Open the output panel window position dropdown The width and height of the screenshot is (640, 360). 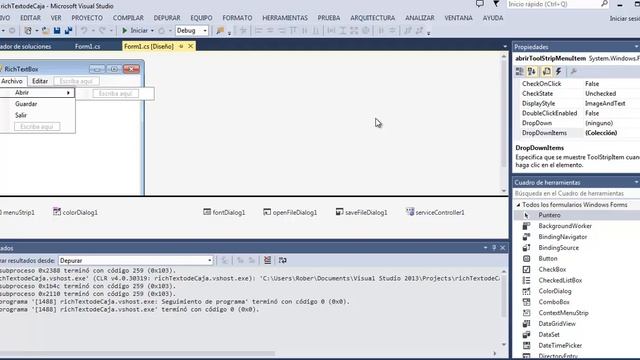485,248
